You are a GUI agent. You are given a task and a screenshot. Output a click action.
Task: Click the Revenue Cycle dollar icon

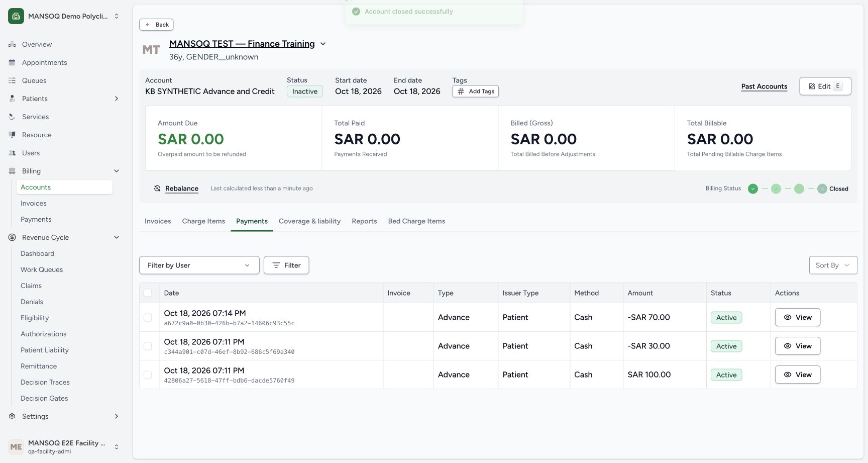click(12, 237)
